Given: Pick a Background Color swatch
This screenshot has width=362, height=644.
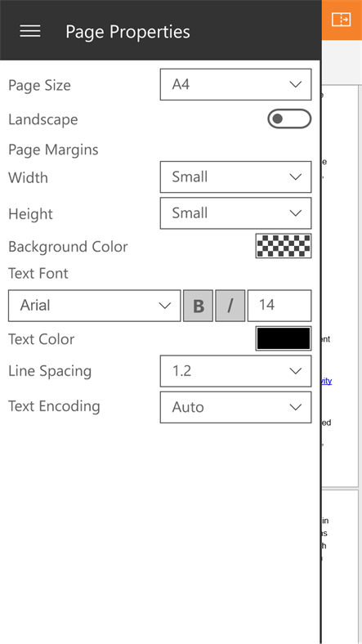Looking at the screenshot, I should point(284,246).
